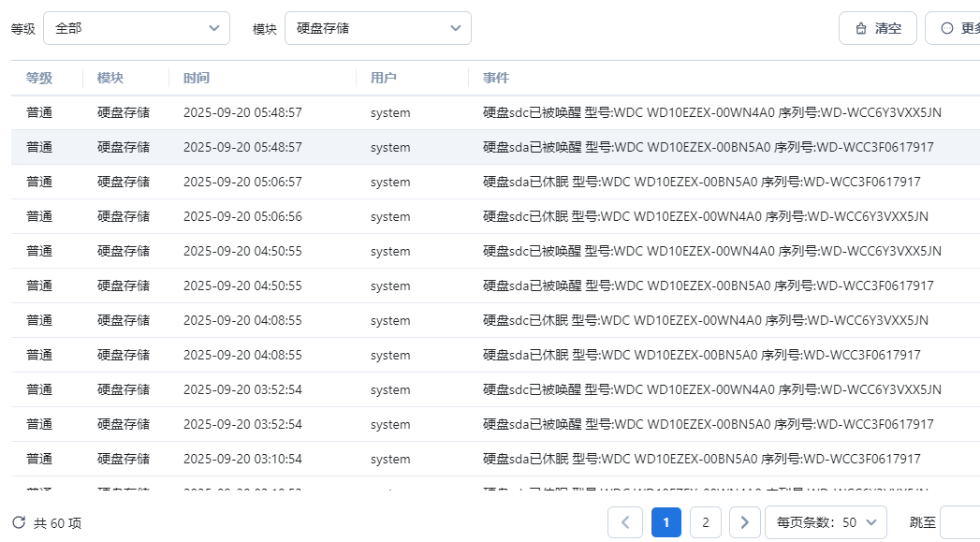Open the 等级 dropdown showing 全部
The height and width of the screenshot is (542, 980).
137,28
